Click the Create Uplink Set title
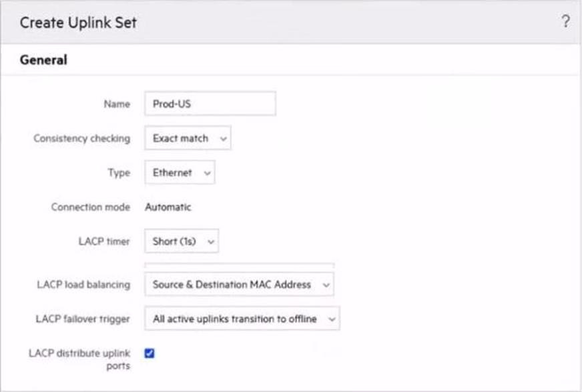The width and height of the screenshot is (582, 392). coord(78,23)
